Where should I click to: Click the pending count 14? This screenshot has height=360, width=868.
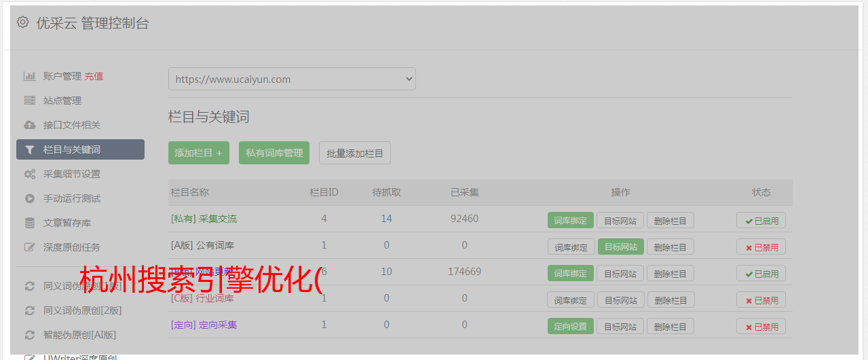(386, 219)
